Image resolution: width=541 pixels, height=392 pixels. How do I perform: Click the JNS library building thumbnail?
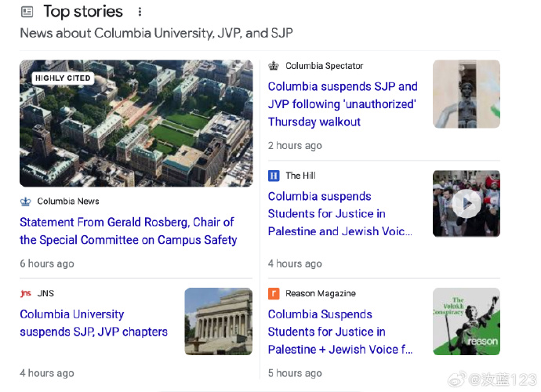click(219, 321)
